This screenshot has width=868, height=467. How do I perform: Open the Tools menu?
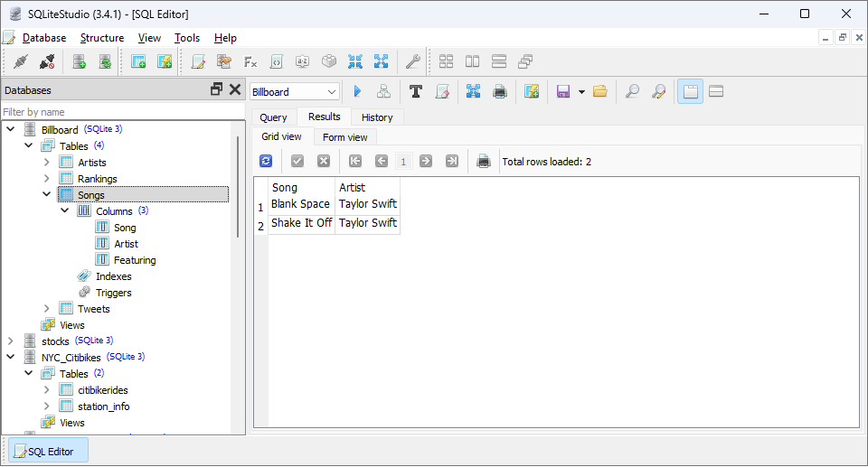click(187, 38)
